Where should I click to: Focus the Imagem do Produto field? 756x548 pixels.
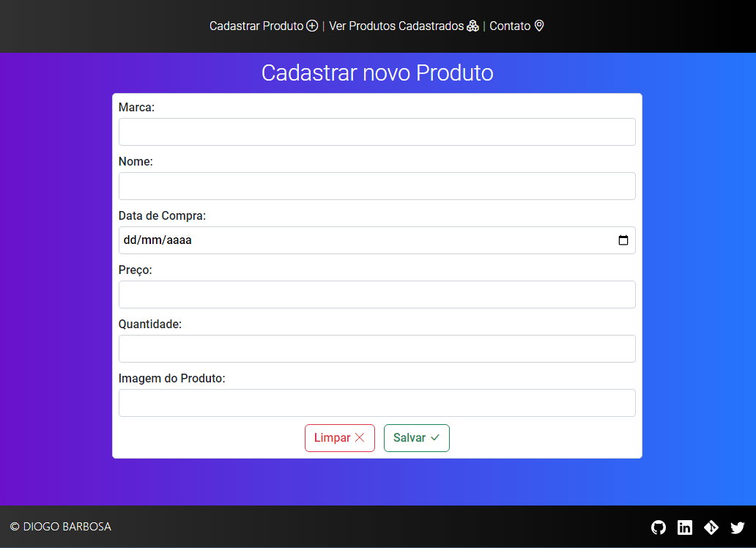pyautogui.click(x=377, y=403)
